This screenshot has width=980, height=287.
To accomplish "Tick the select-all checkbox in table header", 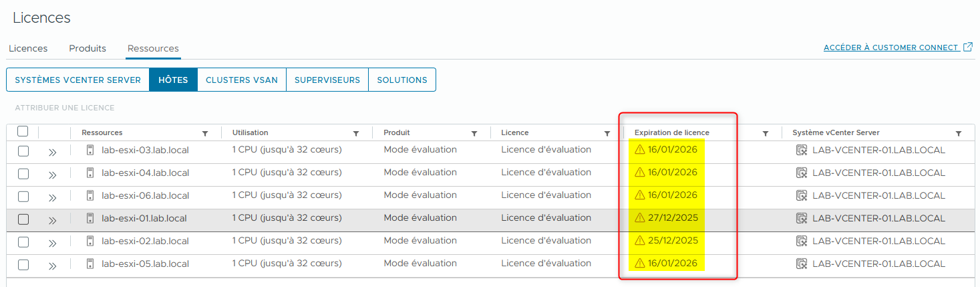I will pyautogui.click(x=23, y=132).
